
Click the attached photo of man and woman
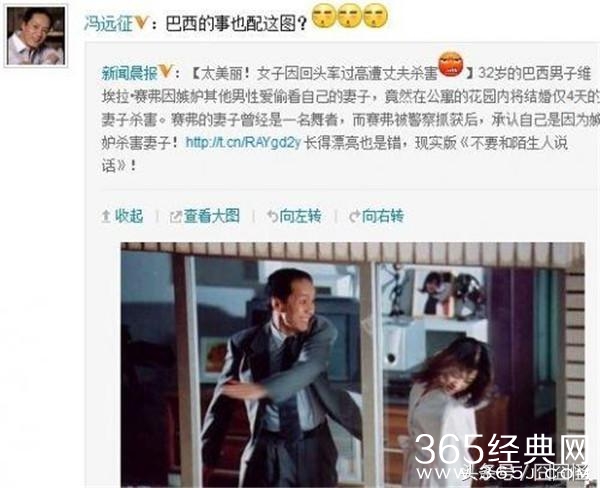[x=353, y=365]
